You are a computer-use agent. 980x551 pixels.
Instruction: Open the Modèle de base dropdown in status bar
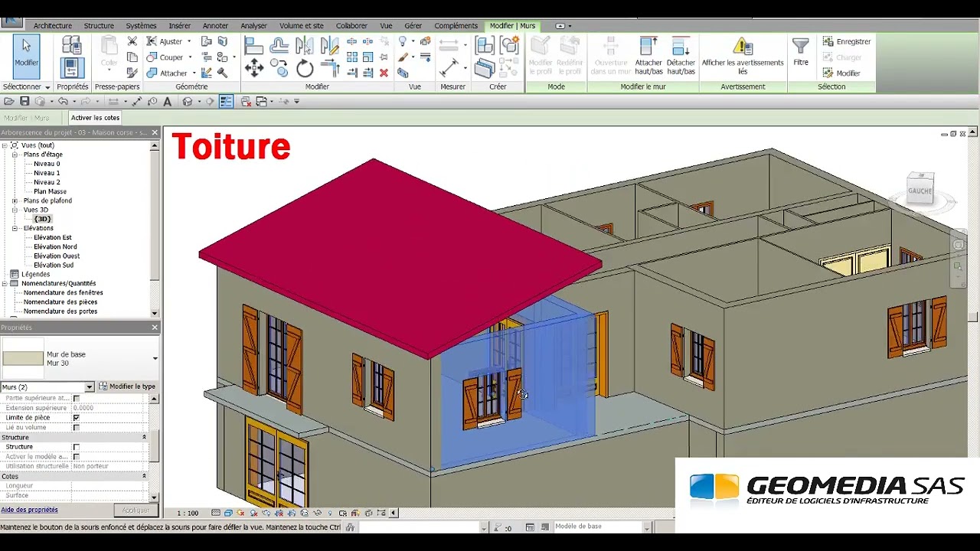click(647, 527)
